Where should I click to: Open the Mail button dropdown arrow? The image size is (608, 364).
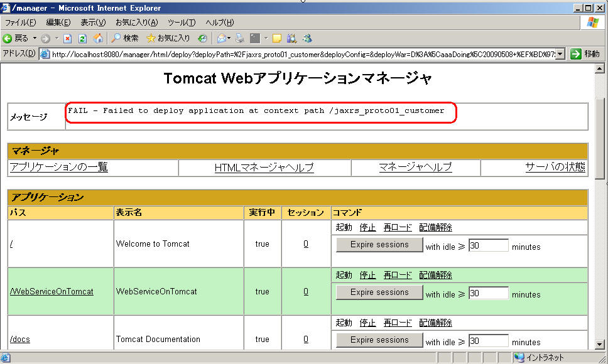pos(230,38)
